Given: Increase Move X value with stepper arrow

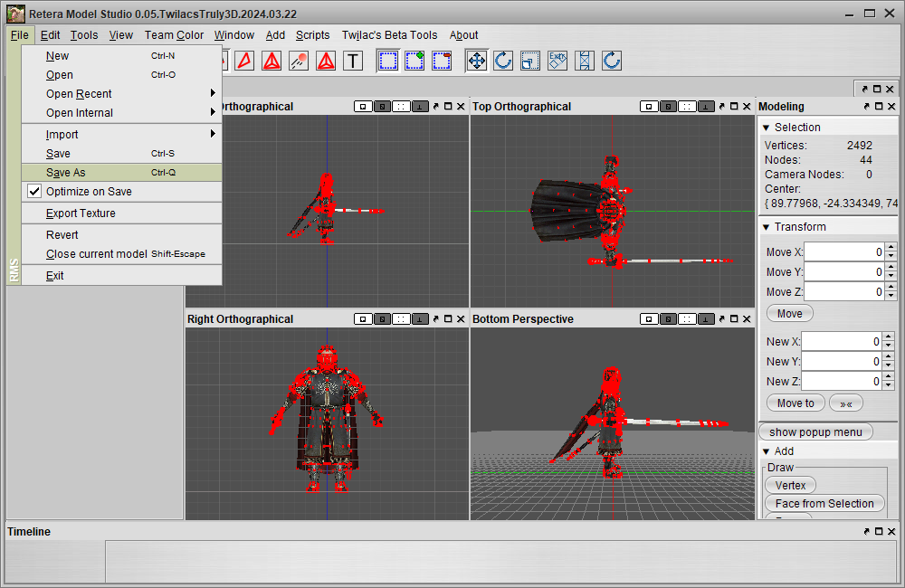Looking at the screenshot, I should 891,247.
